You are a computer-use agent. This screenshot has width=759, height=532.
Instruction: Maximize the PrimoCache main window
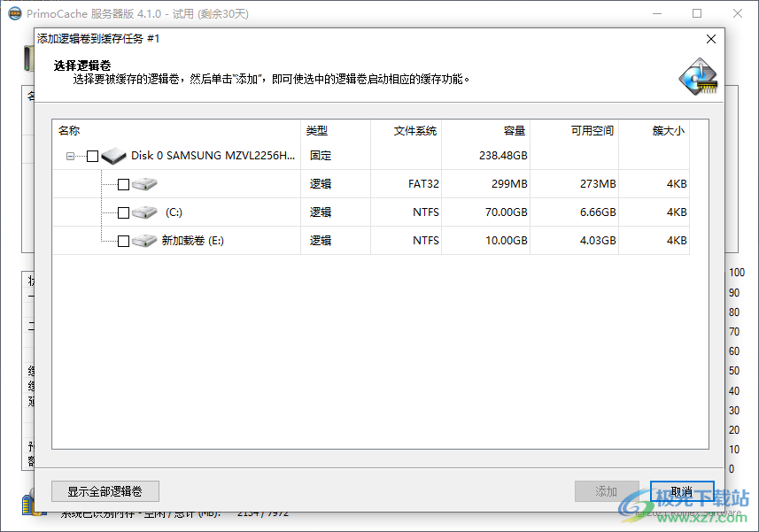[x=697, y=13]
